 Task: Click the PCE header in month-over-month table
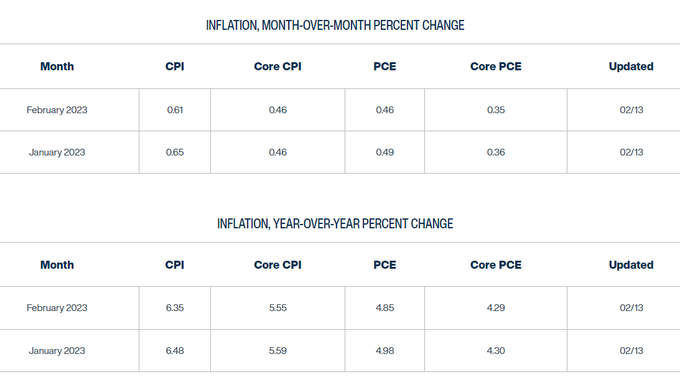click(x=385, y=66)
